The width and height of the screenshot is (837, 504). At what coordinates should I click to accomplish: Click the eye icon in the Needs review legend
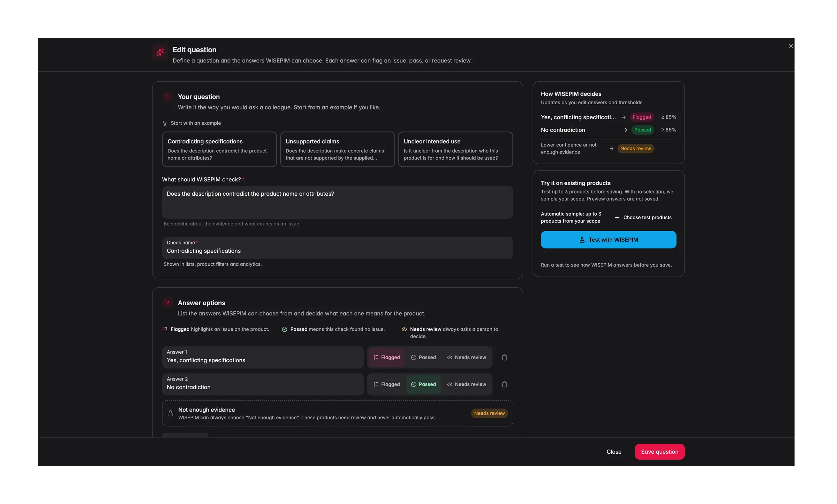[x=404, y=329]
